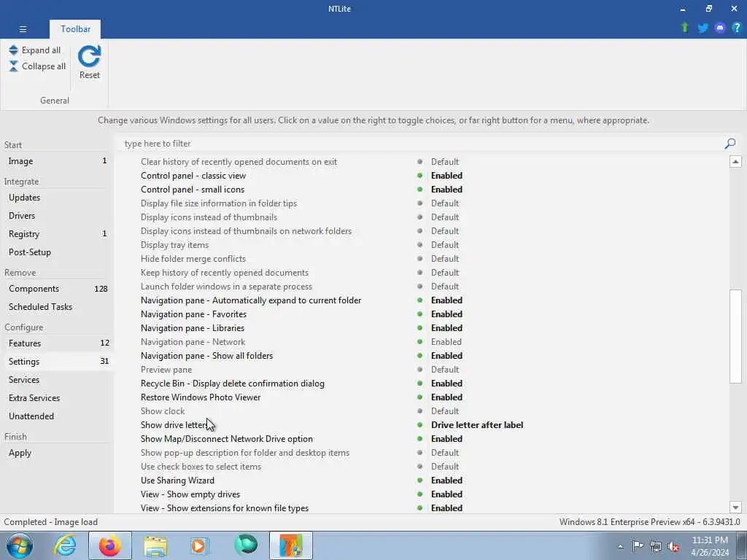
Task: Open File Explorer from taskbar
Action: [155, 545]
